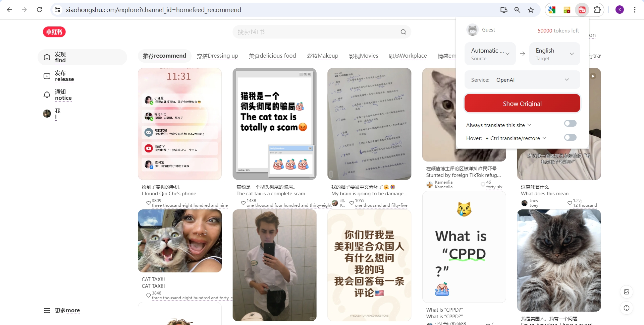Open the 我 profile sidebar item

pyautogui.click(x=82, y=114)
